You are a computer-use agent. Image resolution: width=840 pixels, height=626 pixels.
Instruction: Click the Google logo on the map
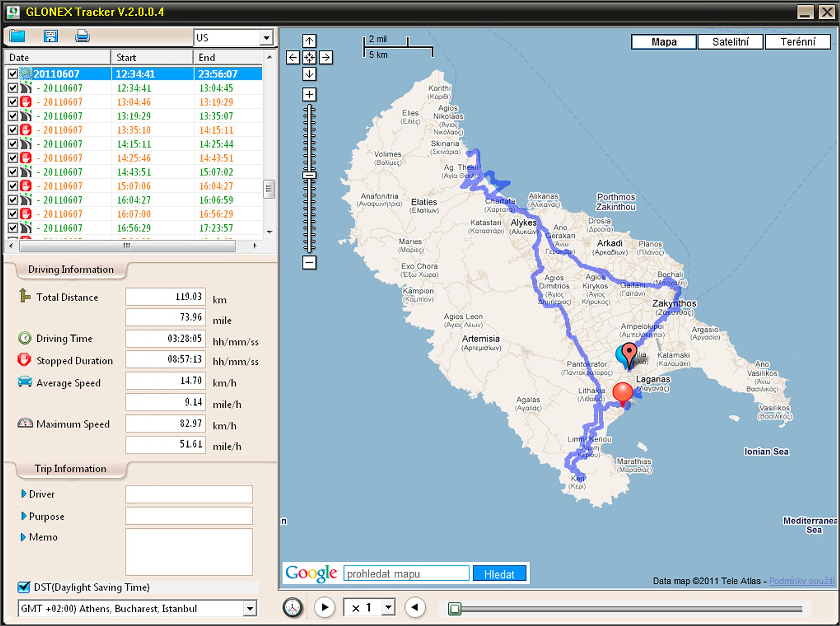click(311, 573)
